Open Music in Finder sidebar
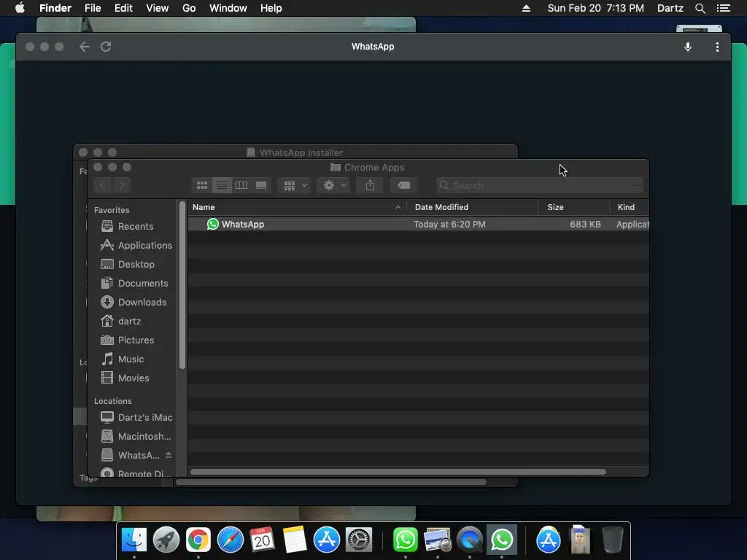Screen dimensions: 747x560 pos(123,359)
